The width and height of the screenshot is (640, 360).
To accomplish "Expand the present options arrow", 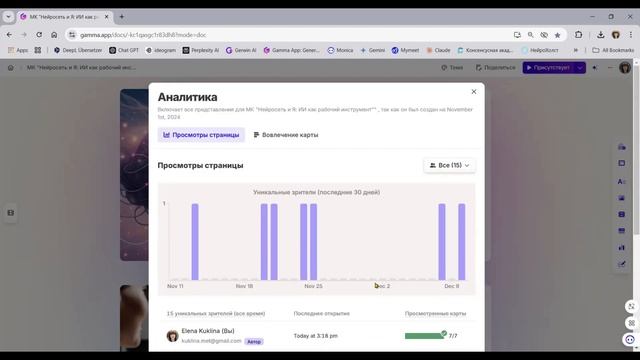I will 580,67.
